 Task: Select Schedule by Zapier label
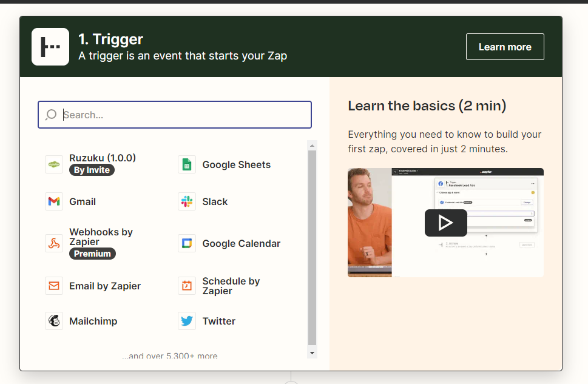click(231, 286)
